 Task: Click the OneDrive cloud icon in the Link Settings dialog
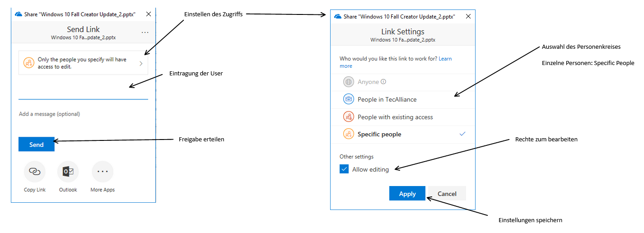(x=337, y=16)
